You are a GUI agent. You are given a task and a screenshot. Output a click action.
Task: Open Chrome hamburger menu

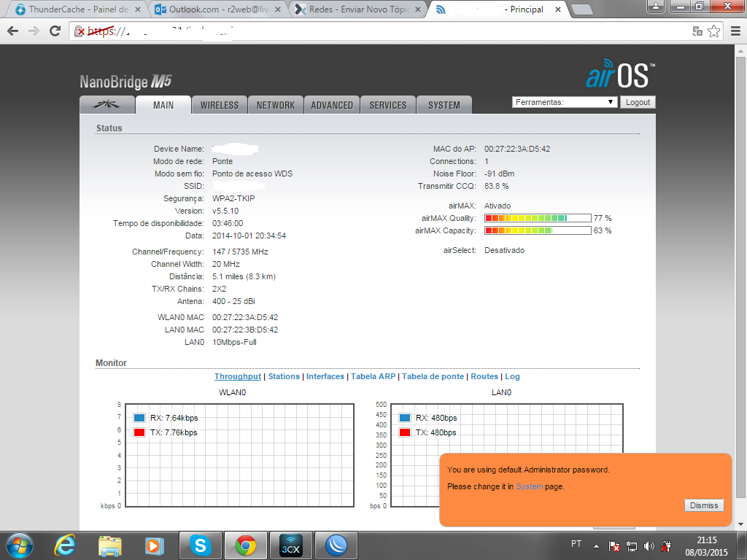coord(735,31)
